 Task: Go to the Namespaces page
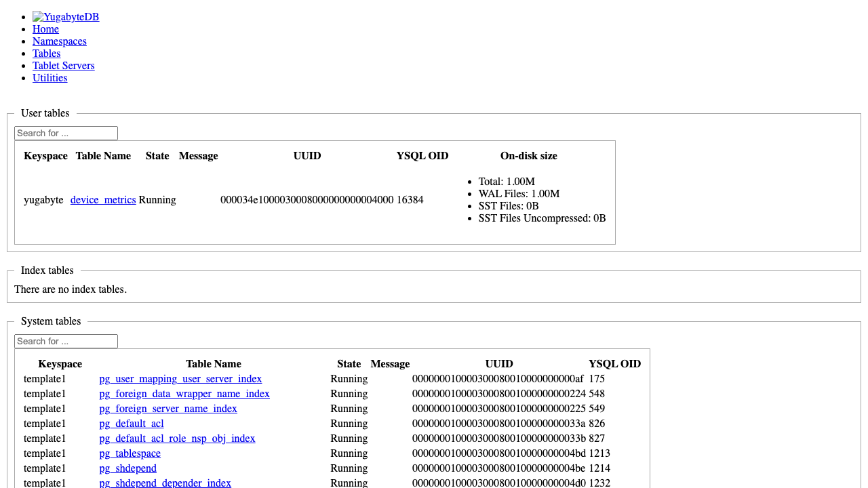click(60, 41)
